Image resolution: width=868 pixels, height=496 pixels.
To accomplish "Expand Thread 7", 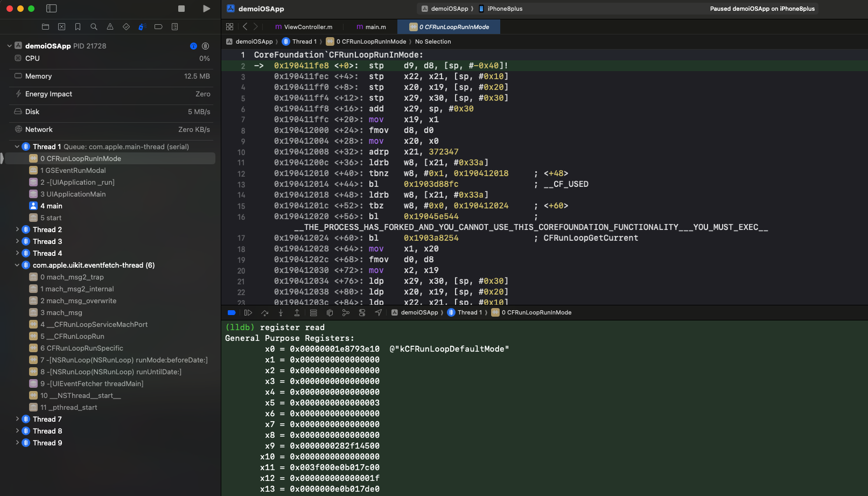I will point(17,419).
